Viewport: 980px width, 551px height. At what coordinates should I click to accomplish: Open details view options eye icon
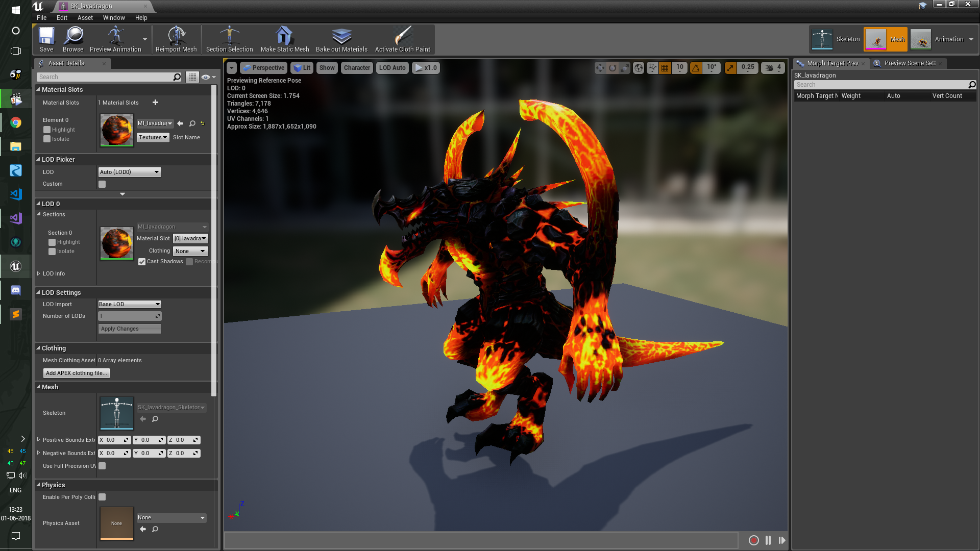coord(208,77)
